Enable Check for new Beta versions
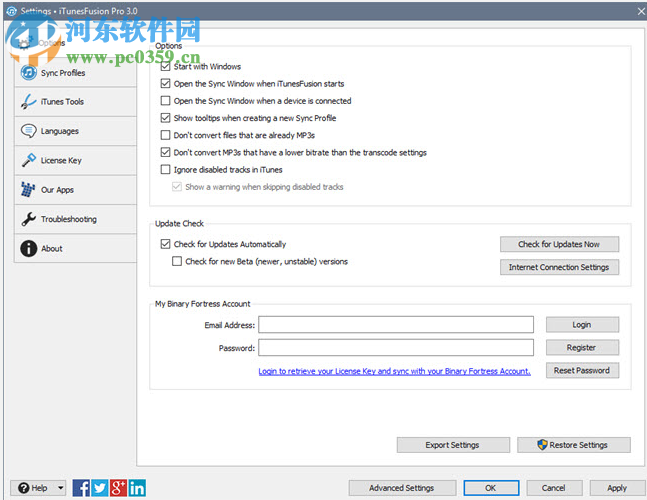The height and width of the screenshot is (500, 647). (177, 261)
